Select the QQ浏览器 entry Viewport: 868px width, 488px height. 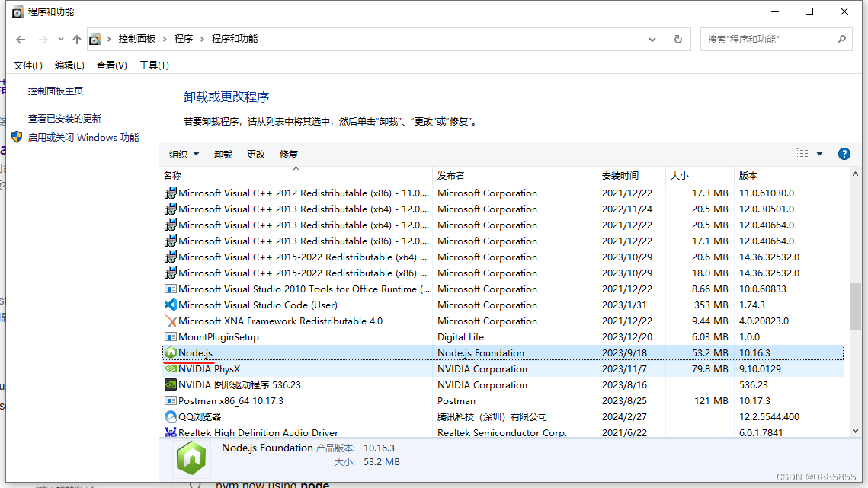coord(200,417)
